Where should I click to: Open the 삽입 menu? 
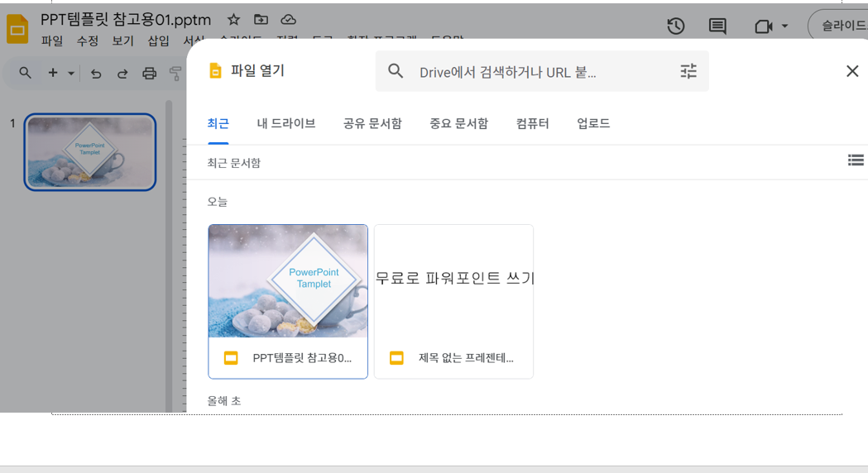[158, 41]
